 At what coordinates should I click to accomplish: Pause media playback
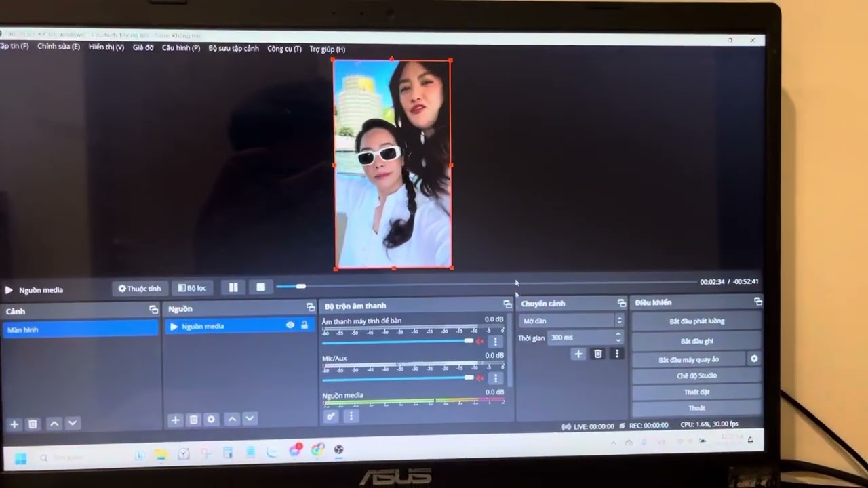coord(233,287)
